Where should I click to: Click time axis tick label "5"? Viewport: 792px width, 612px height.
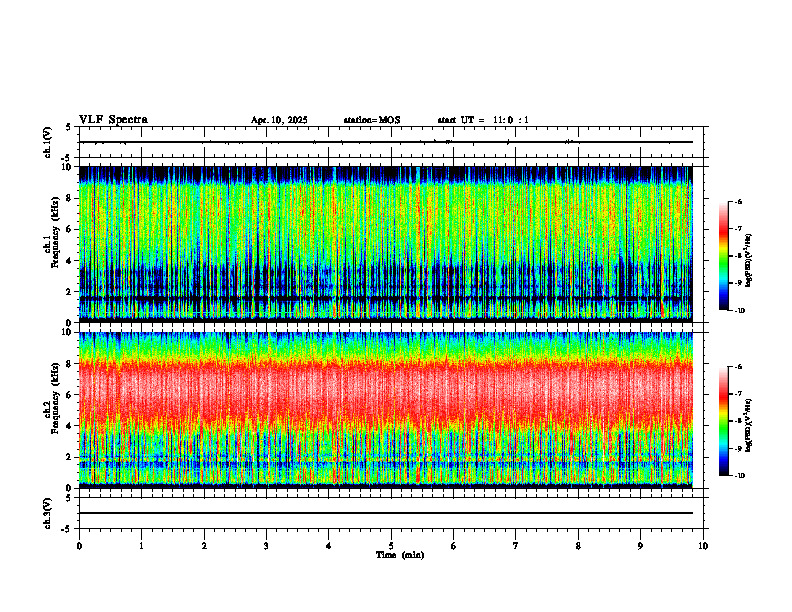click(391, 546)
